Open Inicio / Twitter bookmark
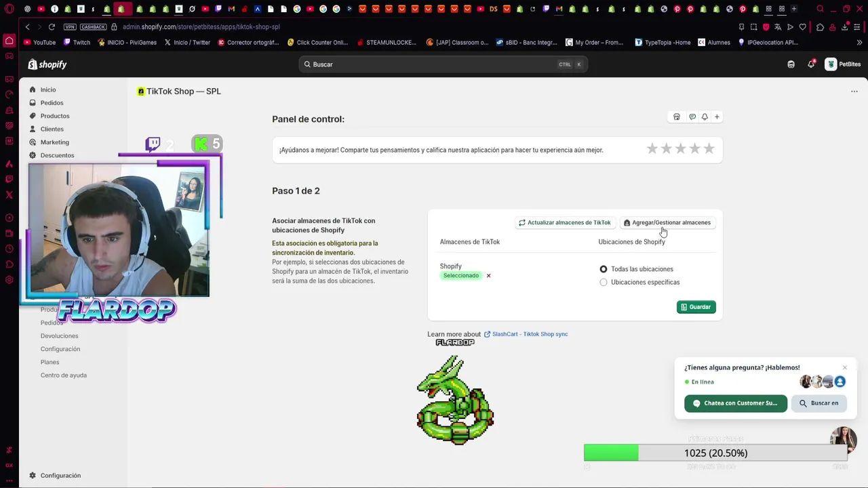The height and width of the screenshot is (488, 868). [x=186, y=42]
